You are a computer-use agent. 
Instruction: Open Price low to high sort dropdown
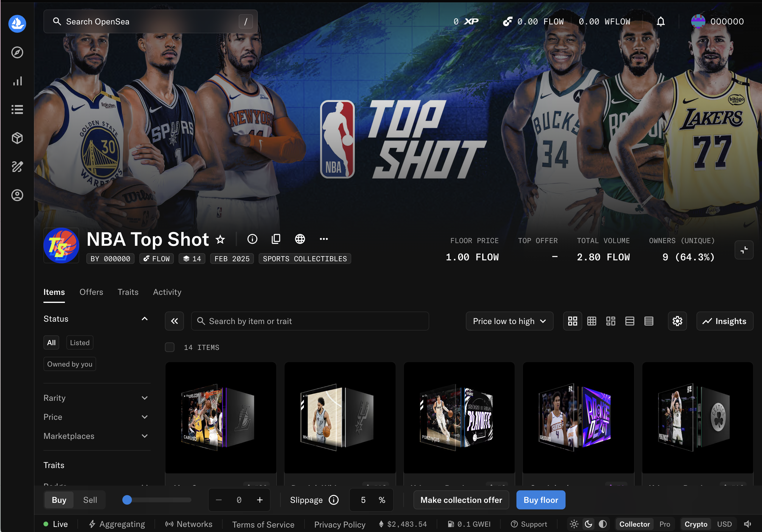coord(509,321)
